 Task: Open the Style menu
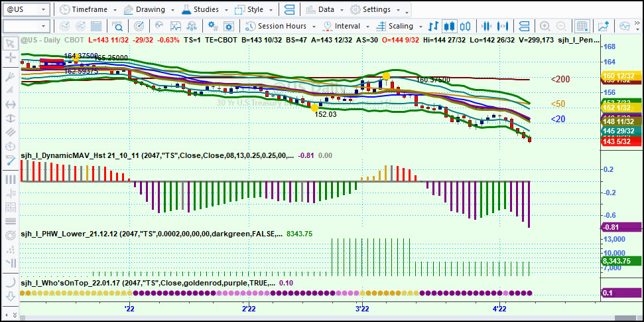[254, 9]
